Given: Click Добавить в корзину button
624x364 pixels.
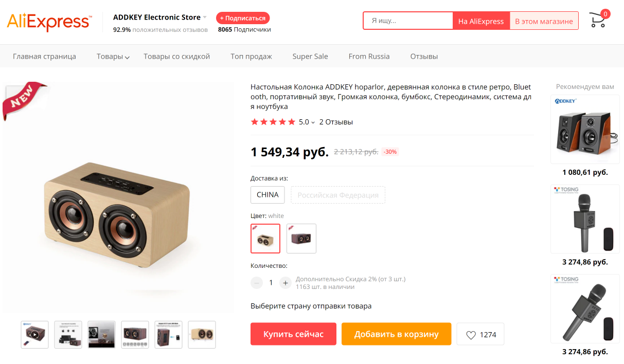Looking at the screenshot, I should [x=396, y=334].
